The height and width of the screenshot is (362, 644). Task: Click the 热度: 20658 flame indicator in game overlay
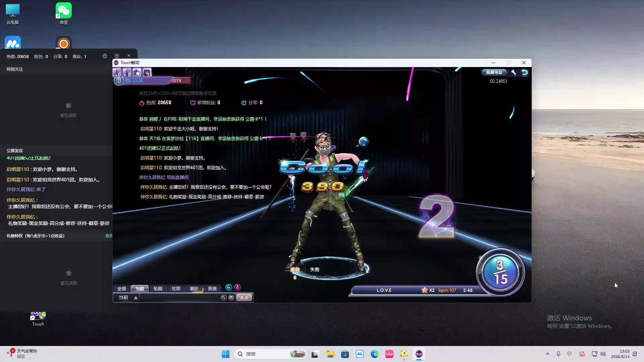click(x=155, y=103)
